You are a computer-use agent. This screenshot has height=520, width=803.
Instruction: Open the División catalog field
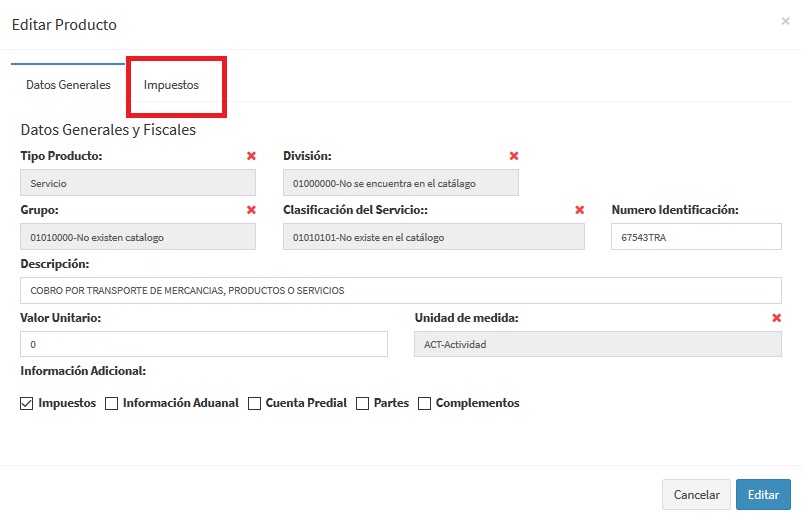pos(400,183)
